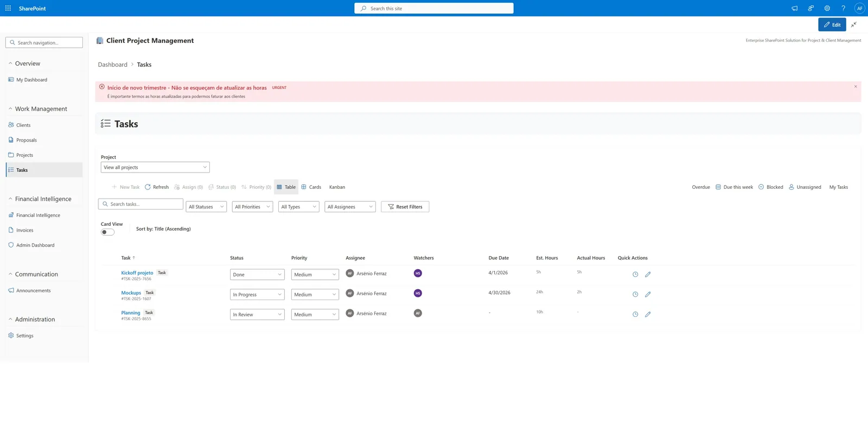Click the pencil edit icon for Kickoff projeto
This screenshot has width=868, height=445.
pyautogui.click(x=648, y=274)
